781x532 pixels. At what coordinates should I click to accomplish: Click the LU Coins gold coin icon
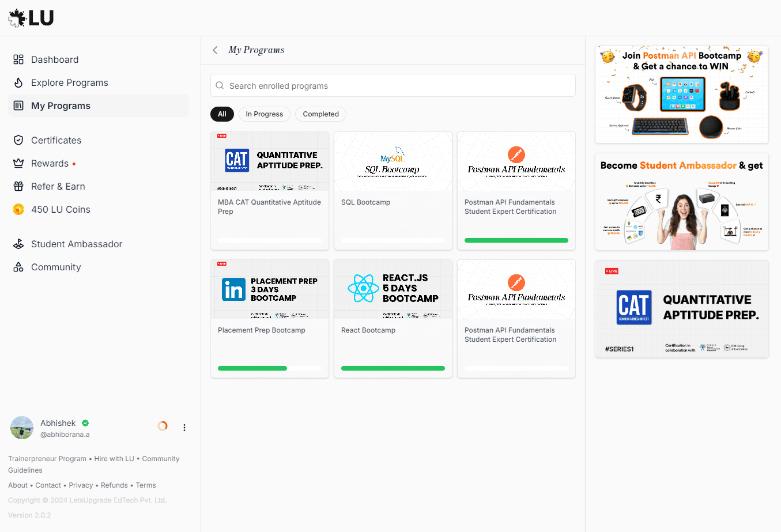[18, 209]
